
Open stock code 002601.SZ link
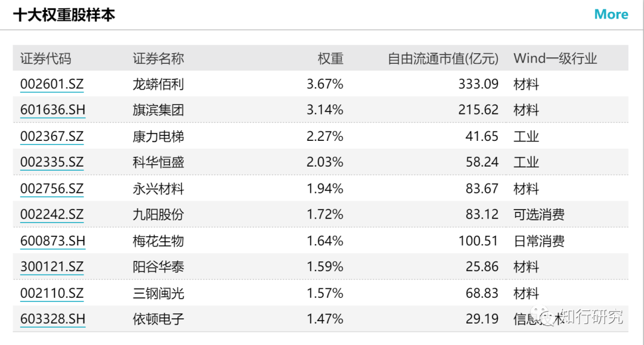(x=52, y=84)
